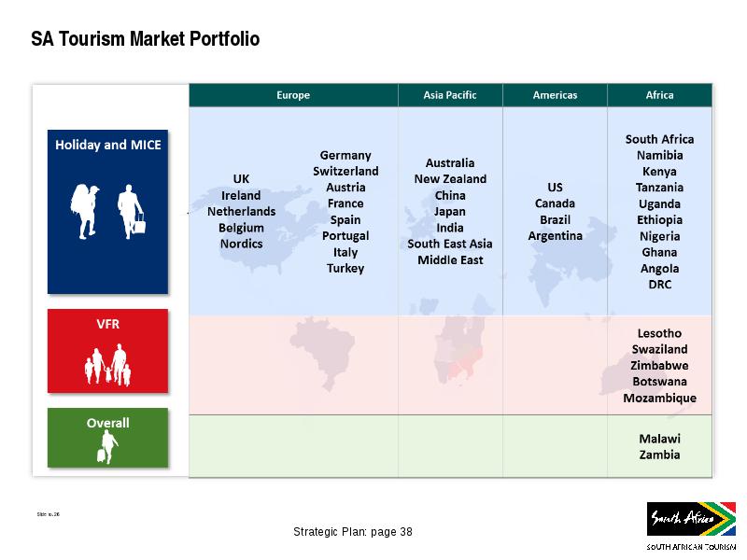747x560 pixels.
Task: Select the Europe column header
Action: pyautogui.click(x=293, y=95)
